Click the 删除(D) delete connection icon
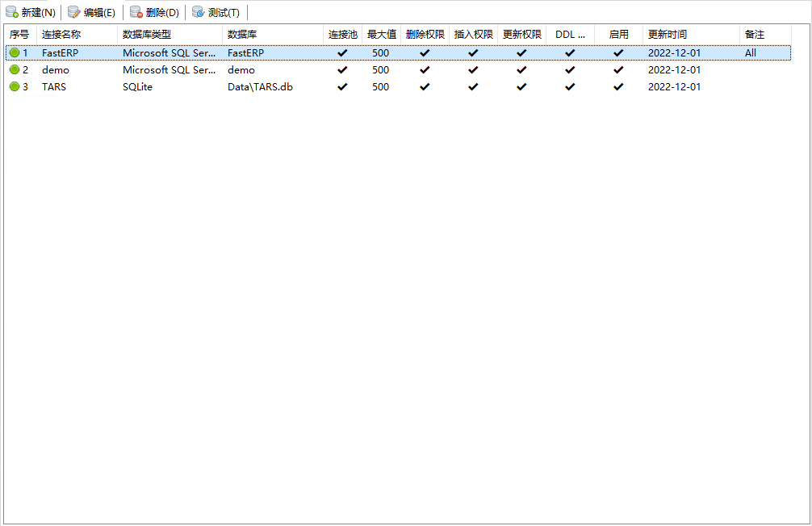The image size is (812, 526). coord(136,12)
